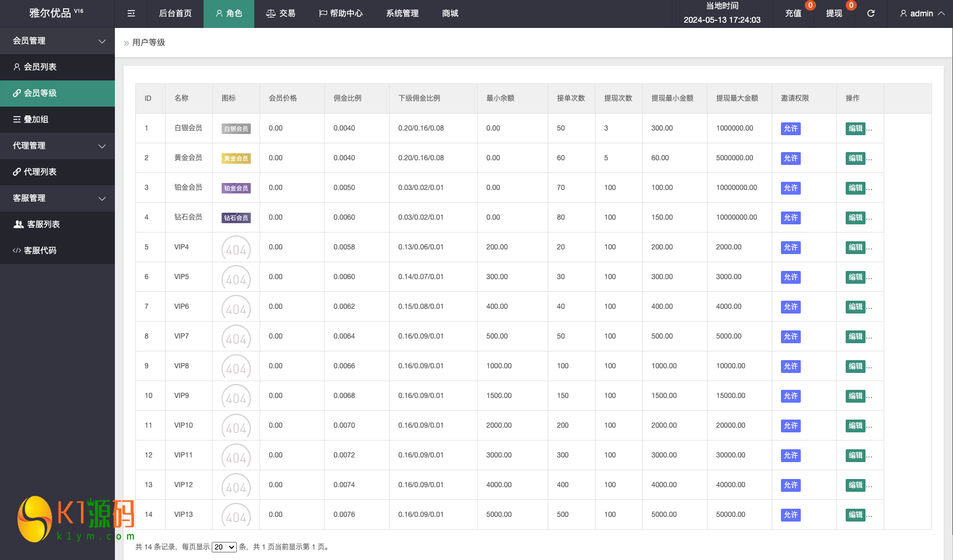
Task: Open 叠加组 in the sidebar
Action: (x=36, y=119)
